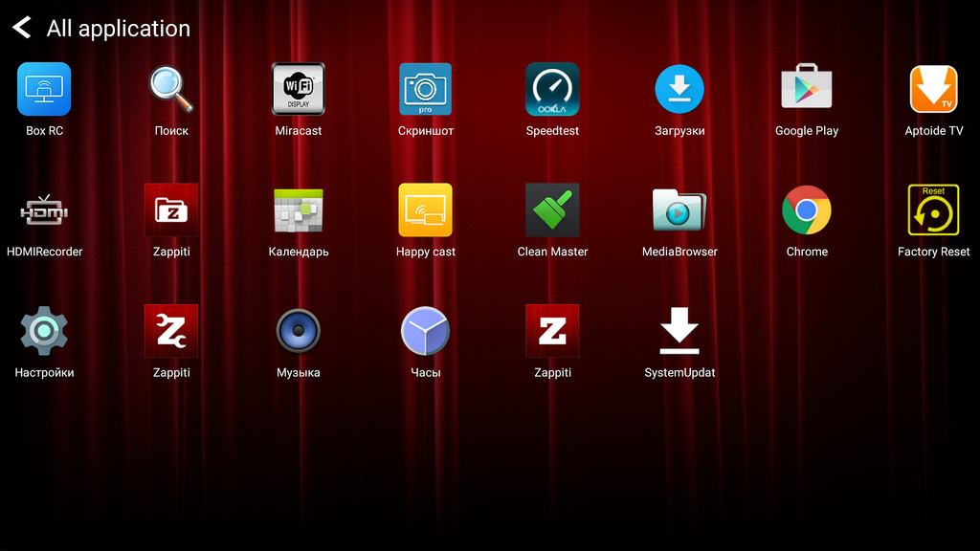
Task: Launch Поиск magnifying glass app
Action: [x=171, y=89]
